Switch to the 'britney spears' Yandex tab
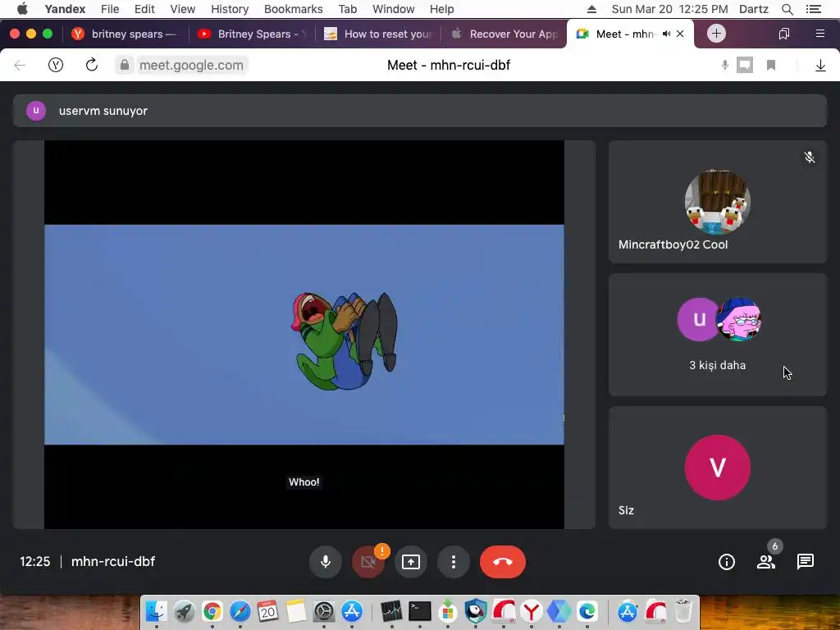 (126, 34)
